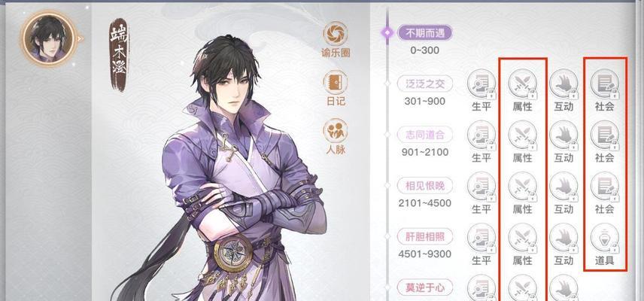Image resolution: width=644 pixels, height=301 pixels.
Task: Click the 端木澄 name banner
Action: 119,55
